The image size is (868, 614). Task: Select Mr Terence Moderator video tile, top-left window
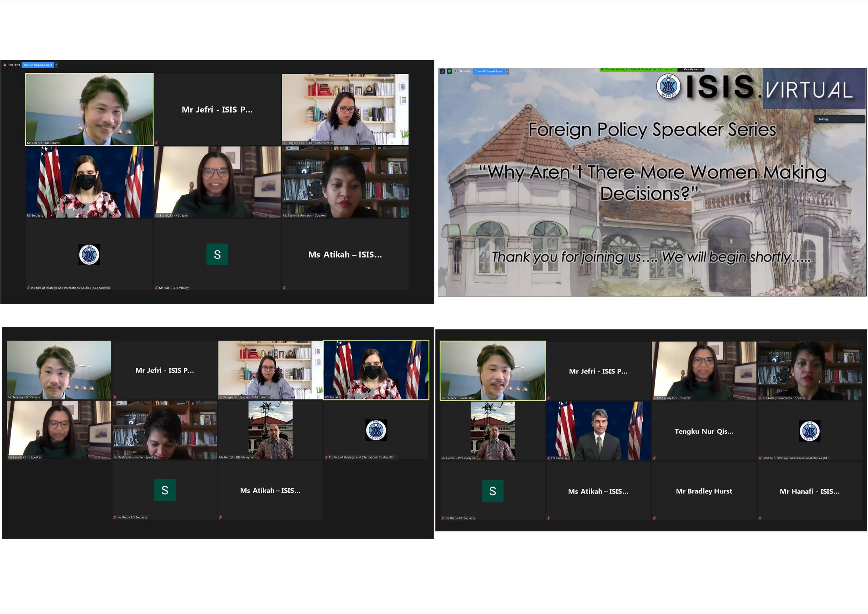[x=90, y=109]
